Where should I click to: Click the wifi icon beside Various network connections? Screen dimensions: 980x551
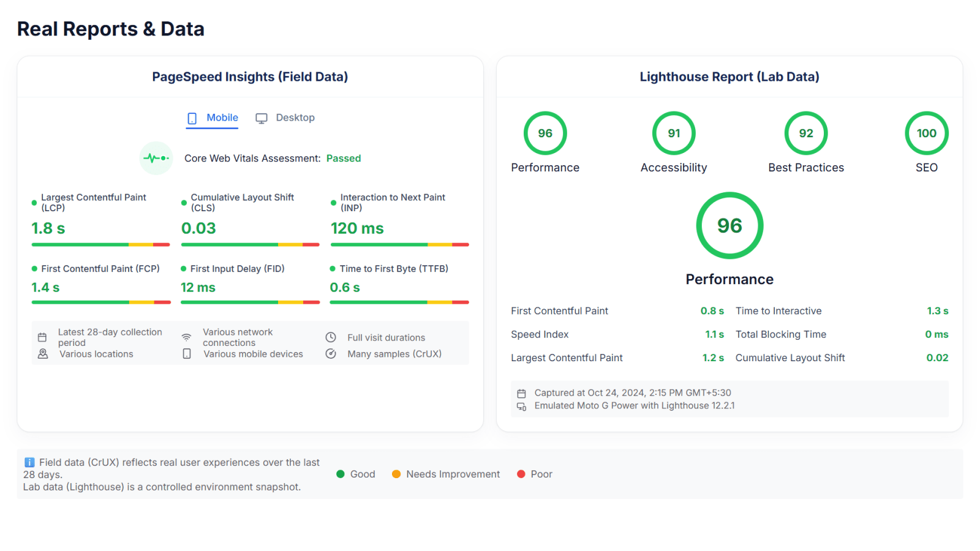pyautogui.click(x=187, y=337)
